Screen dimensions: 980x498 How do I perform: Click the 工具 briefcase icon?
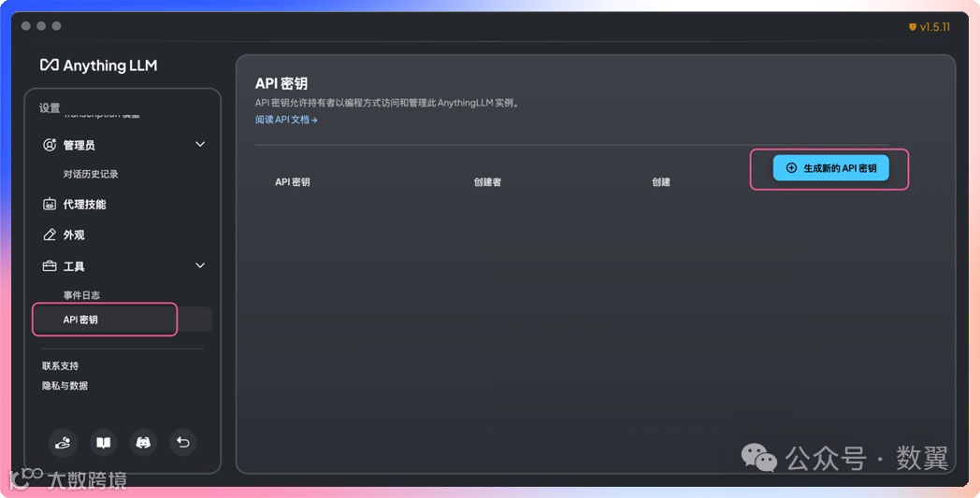coord(50,266)
